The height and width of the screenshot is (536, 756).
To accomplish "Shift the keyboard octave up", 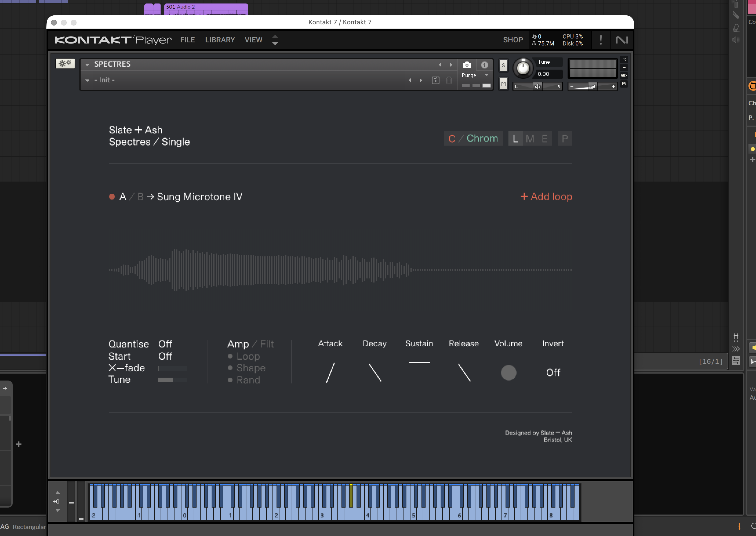I will (x=58, y=492).
